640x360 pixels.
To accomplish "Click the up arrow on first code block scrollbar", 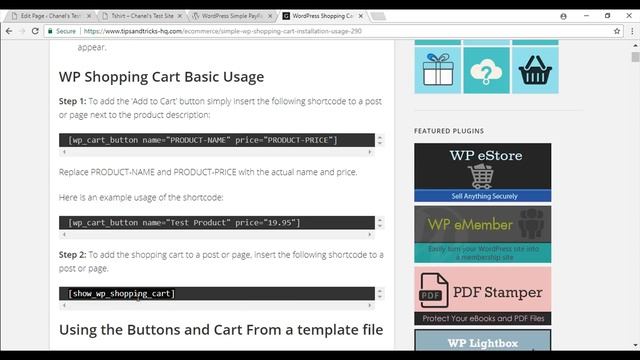I will tap(380, 137).
